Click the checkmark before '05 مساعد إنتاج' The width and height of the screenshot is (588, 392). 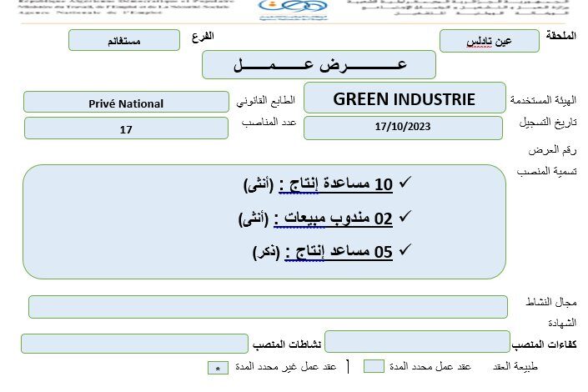tap(405, 249)
